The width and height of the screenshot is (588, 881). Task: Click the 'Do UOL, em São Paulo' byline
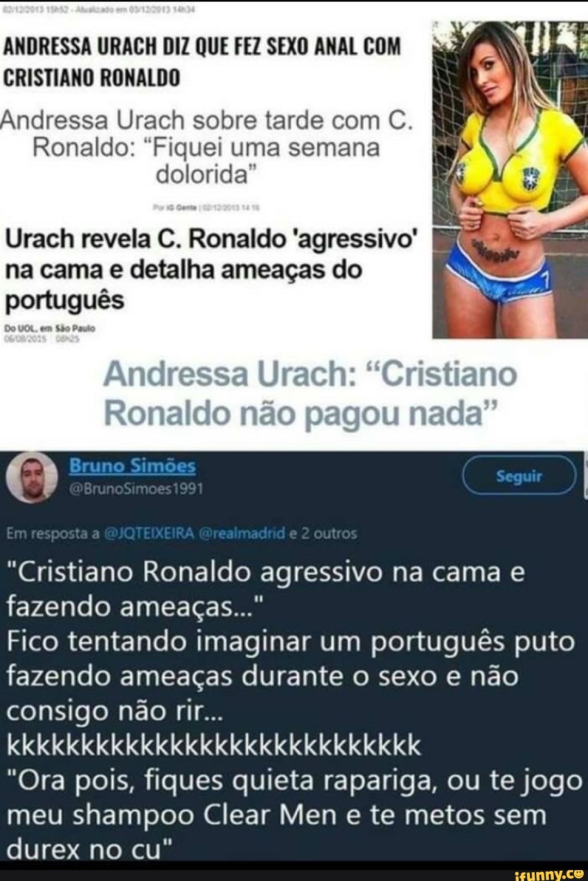pyautogui.click(x=50, y=329)
